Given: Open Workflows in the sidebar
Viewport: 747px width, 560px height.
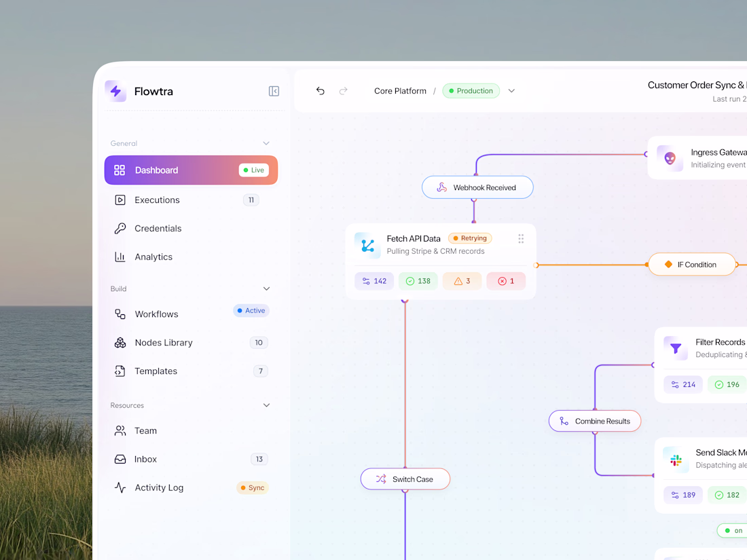Looking at the screenshot, I should [x=191, y=314].
